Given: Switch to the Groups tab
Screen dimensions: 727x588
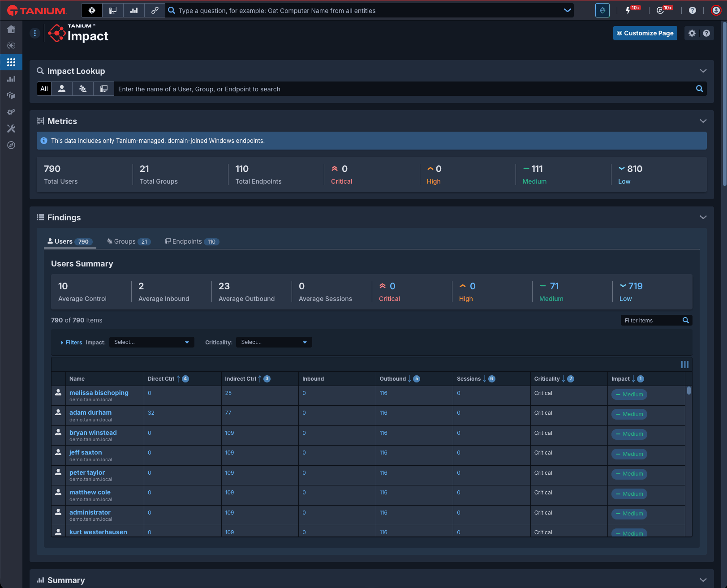Looking at the screenshot, I should 129,241.
